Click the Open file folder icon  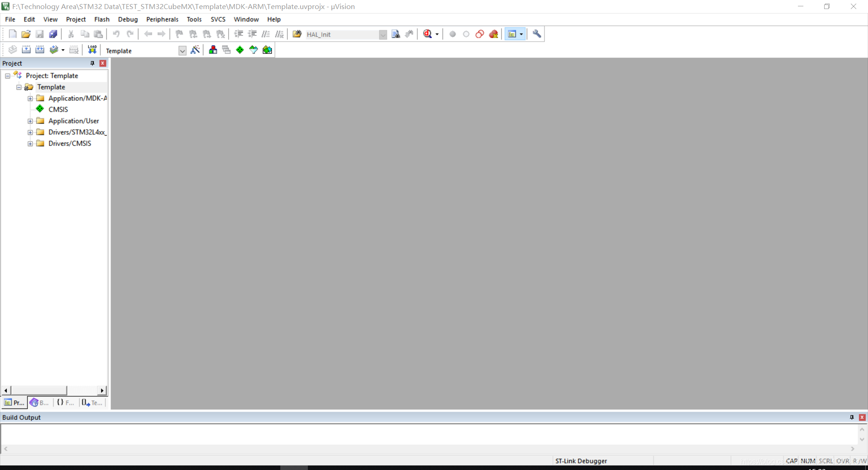[x=26, y=34]
